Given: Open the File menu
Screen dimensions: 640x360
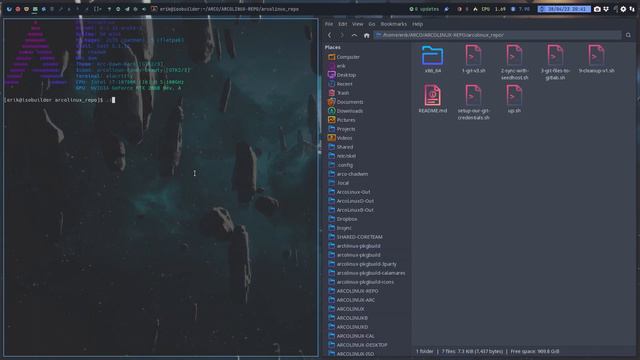Looking at the screenshot, I should (329, 24).
